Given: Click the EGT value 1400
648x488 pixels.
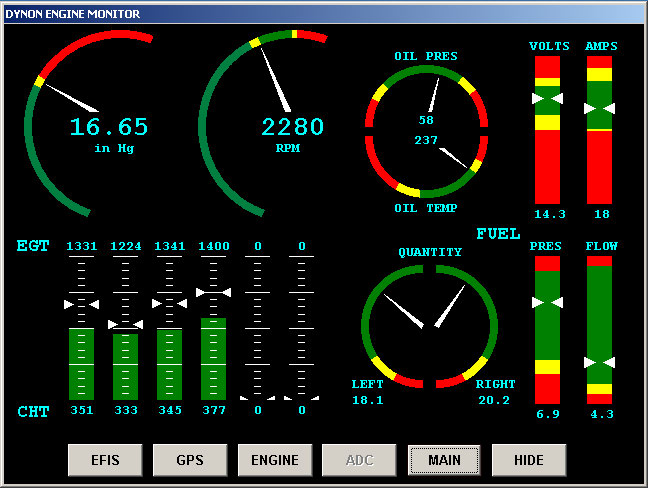Looking at the screenshot, I should [214, 246].
